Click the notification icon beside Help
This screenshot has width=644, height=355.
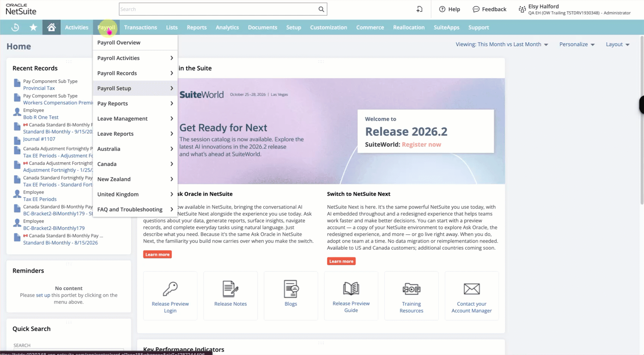pyautogui.click(x=419, y=9)
